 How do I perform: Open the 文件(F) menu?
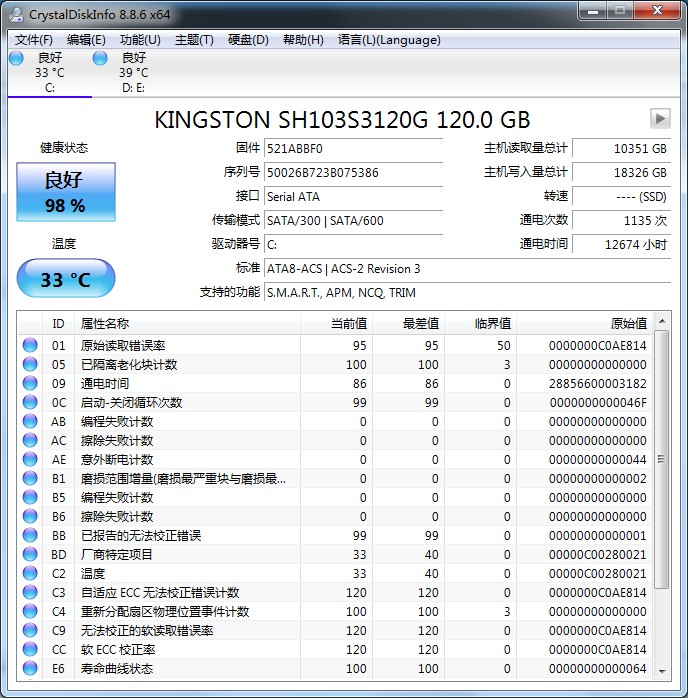pyautogui.click(x=34, y=40)
